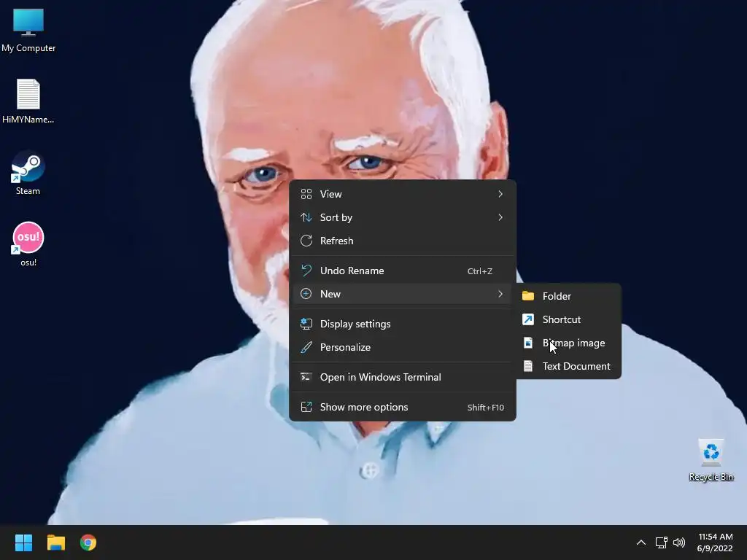Open File Explorer from the taskbar
This screenshot has width=747, height=560.
coord(55,542)
